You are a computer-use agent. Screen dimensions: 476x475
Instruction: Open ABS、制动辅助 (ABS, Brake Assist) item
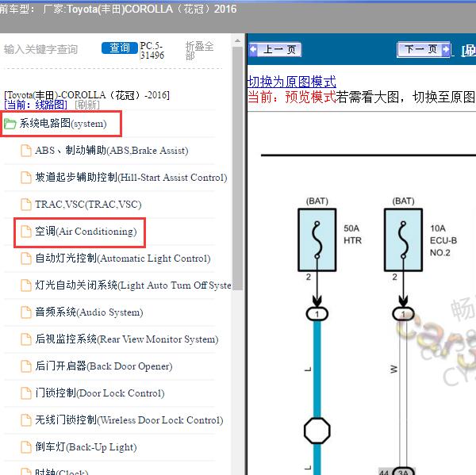(x=111, y=151)
